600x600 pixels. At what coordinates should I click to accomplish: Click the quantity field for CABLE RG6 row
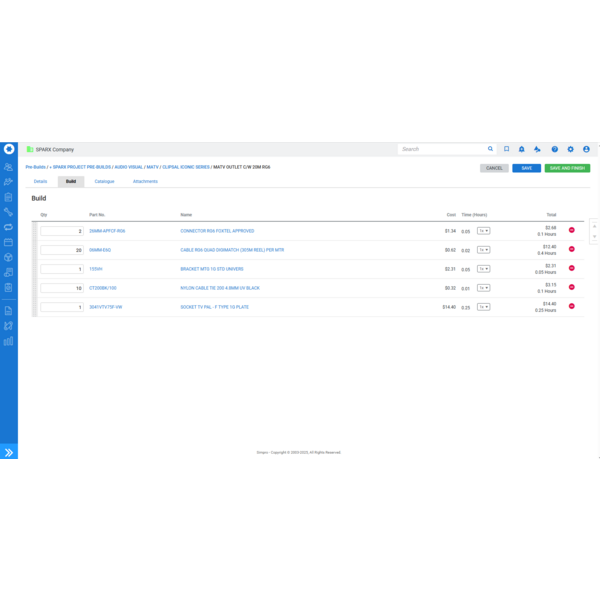pyautogui.click(x=62, y=250)
